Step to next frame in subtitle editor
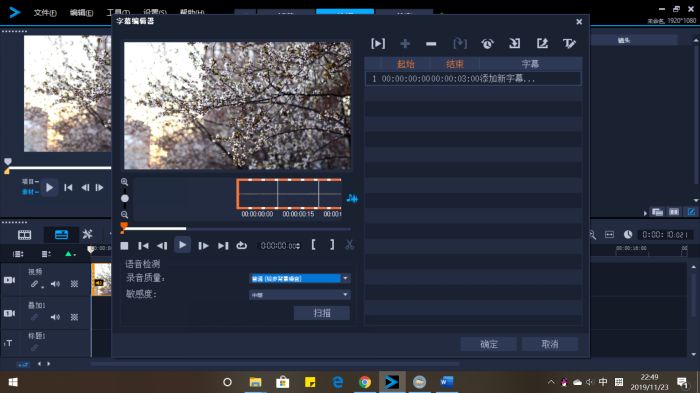Screen dimensions: 700x393 (x=203, y=246)
